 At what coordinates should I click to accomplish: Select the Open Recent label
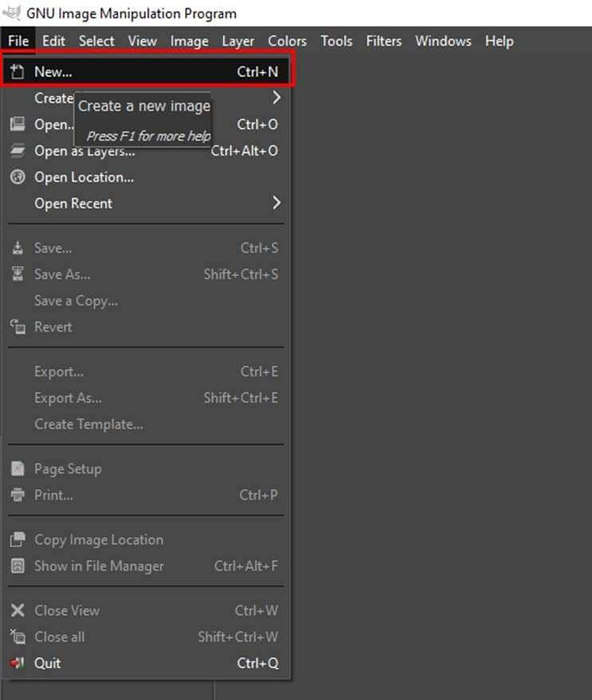(73, 204)
